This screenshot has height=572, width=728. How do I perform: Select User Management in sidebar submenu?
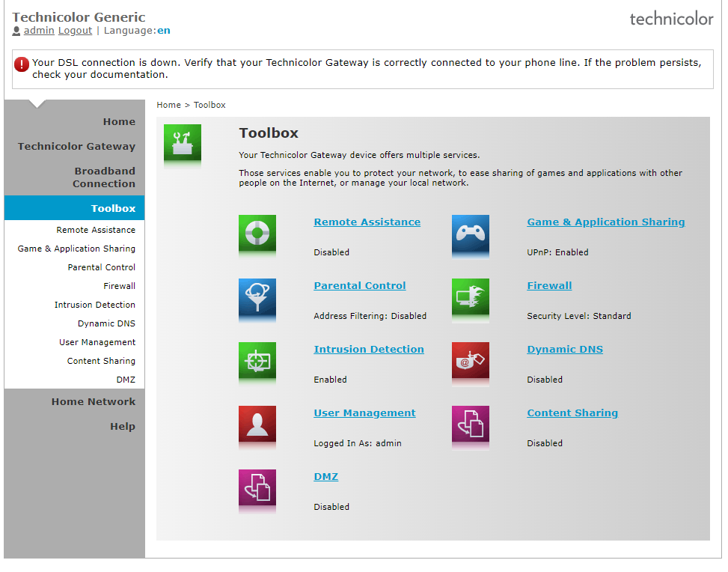pyautogui.click(x=97, y=342)
